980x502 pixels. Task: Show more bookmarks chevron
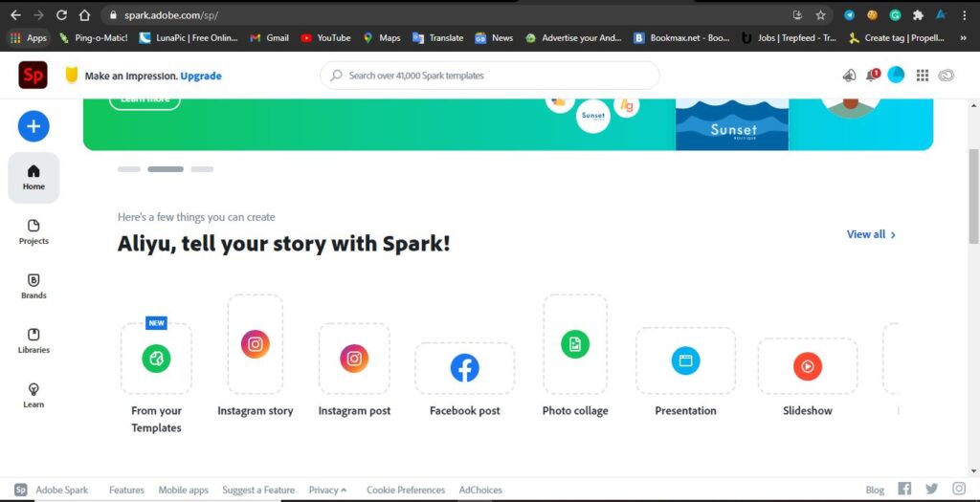pos(965,38)
